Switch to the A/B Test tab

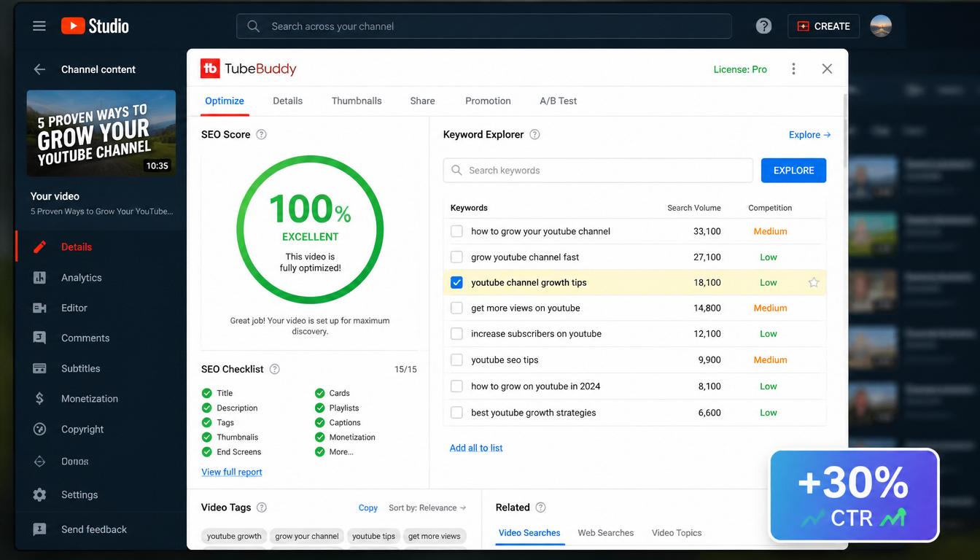558,101
